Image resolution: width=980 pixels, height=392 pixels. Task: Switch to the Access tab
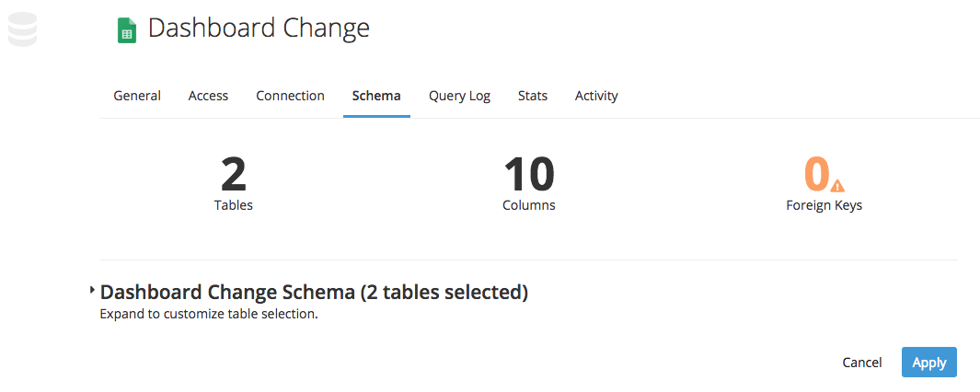pos(208,96)
